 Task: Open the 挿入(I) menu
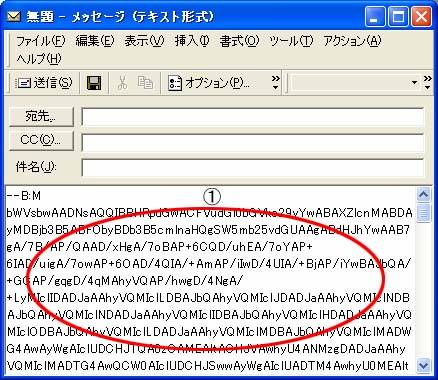coord(192,41)
